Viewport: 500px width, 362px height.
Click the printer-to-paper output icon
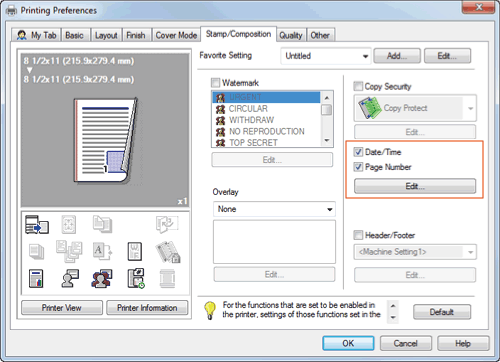click(37, 224)
